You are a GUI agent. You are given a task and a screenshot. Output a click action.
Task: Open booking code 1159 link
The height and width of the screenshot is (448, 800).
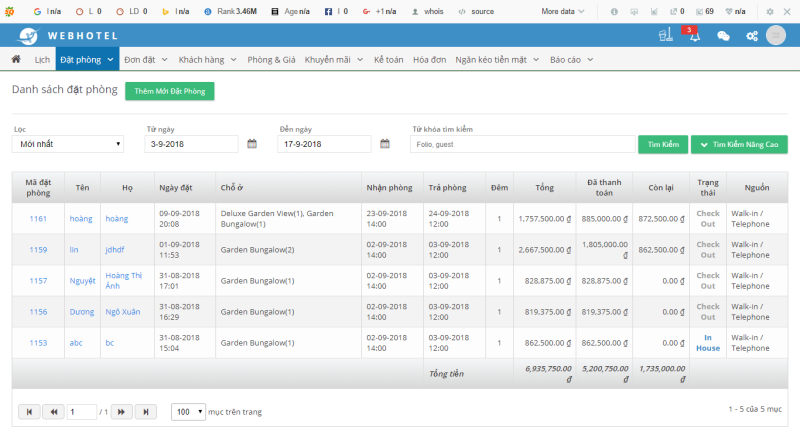coord(38,250)
